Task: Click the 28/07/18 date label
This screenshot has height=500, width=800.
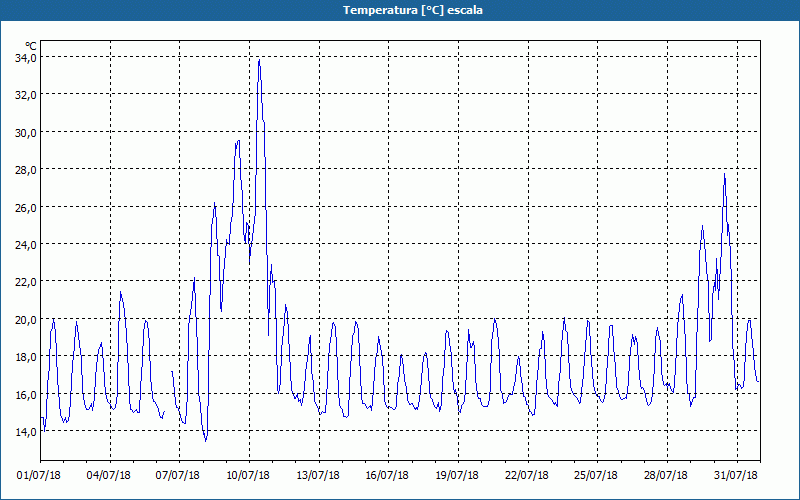Action: tap(666, 475)
